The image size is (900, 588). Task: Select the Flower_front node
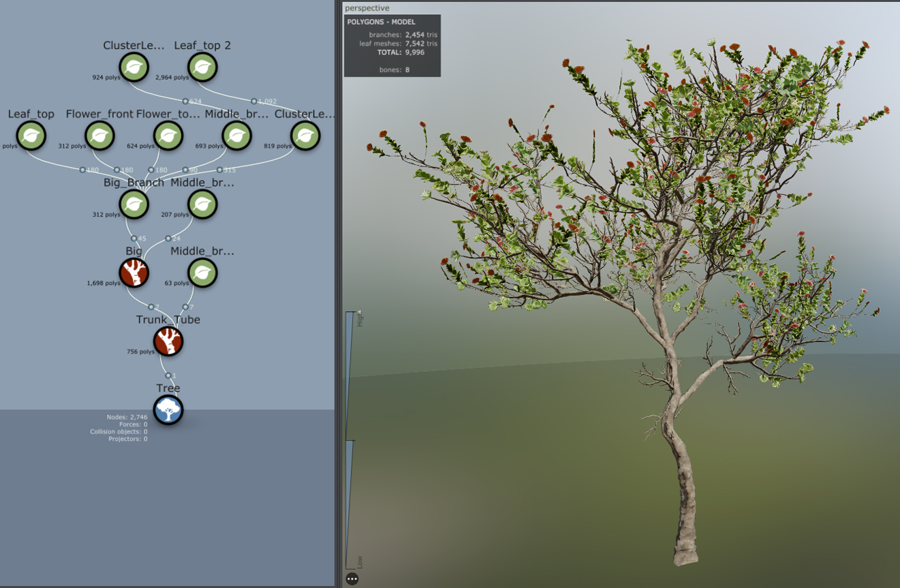[x=100, y=137]
